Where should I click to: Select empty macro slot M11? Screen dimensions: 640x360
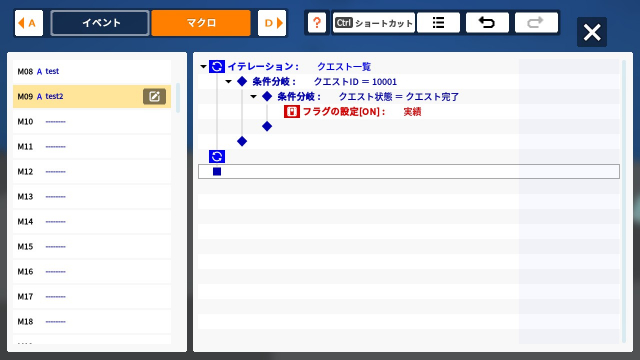pos(92,147)
